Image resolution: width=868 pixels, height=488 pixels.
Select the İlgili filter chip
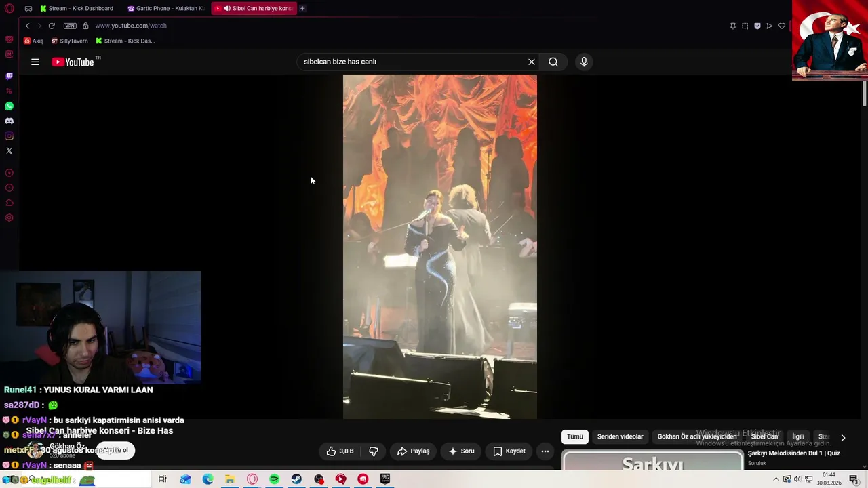tap(798, 436)
